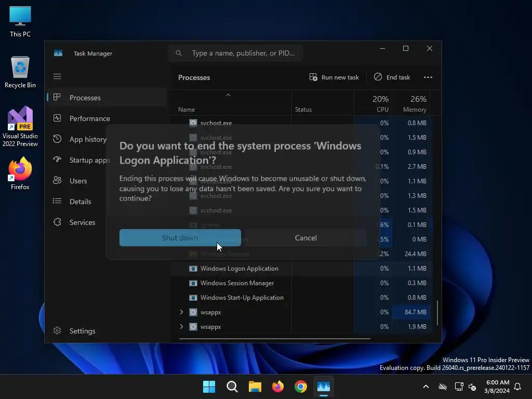The height and width of the screenshot is (399, 532).
Task: Sort by Memory usage column
Action: (411, 103)
